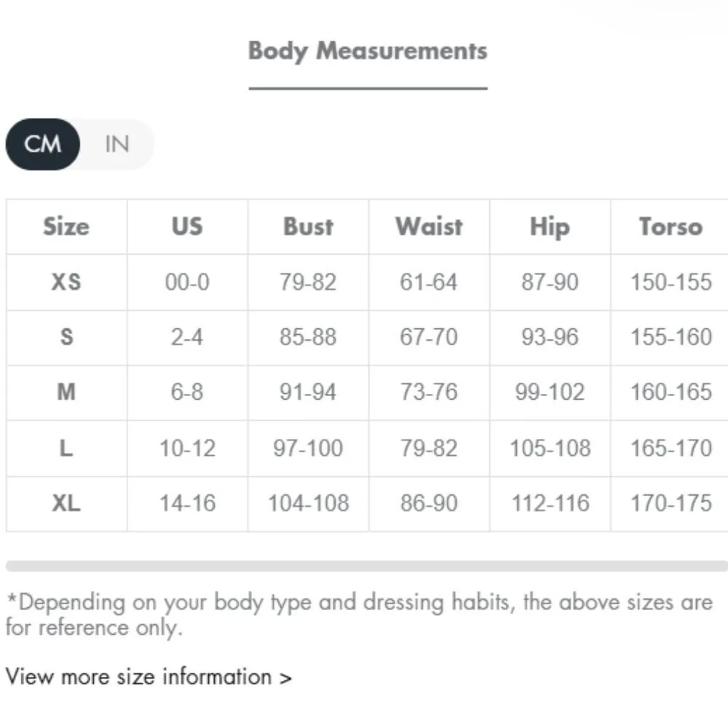Select the XS size row label
This screenshot has width=728, height=728.
tap(66, 282)
